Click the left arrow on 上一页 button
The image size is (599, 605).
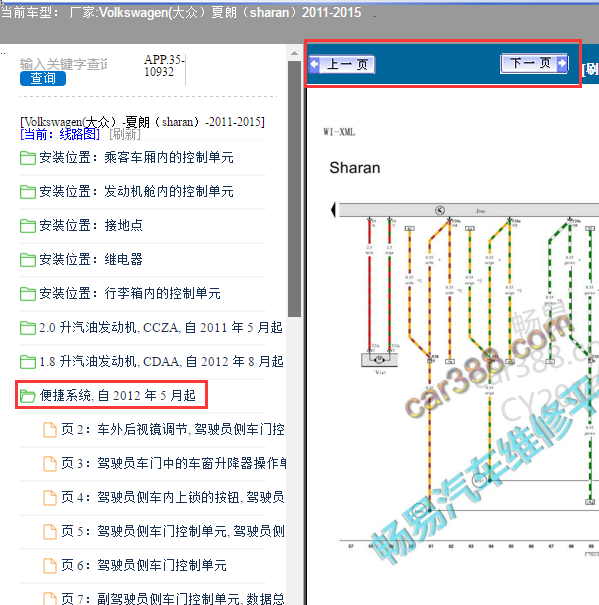coord(315,64)
